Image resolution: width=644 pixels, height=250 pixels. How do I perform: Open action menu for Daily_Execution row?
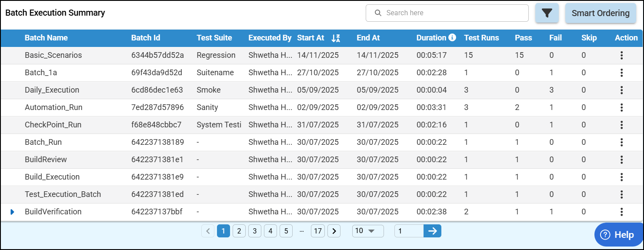622,90
